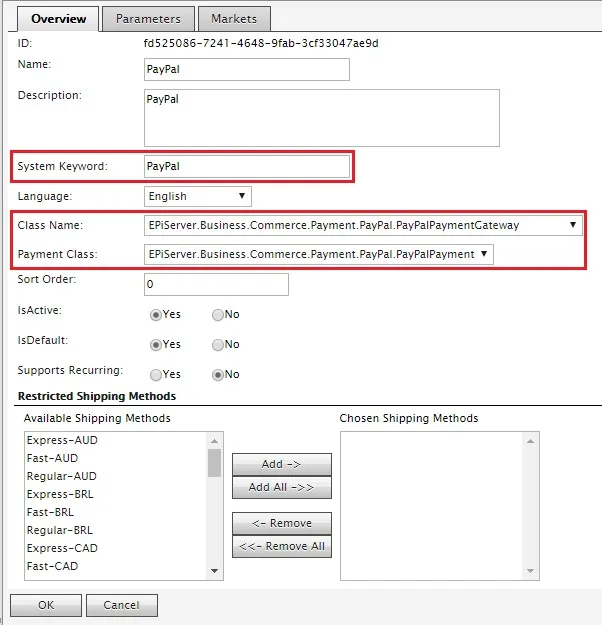The width and height of the screenshot is (602, 625).
Task: Open the Language dropdown
Action: [198, 196]
